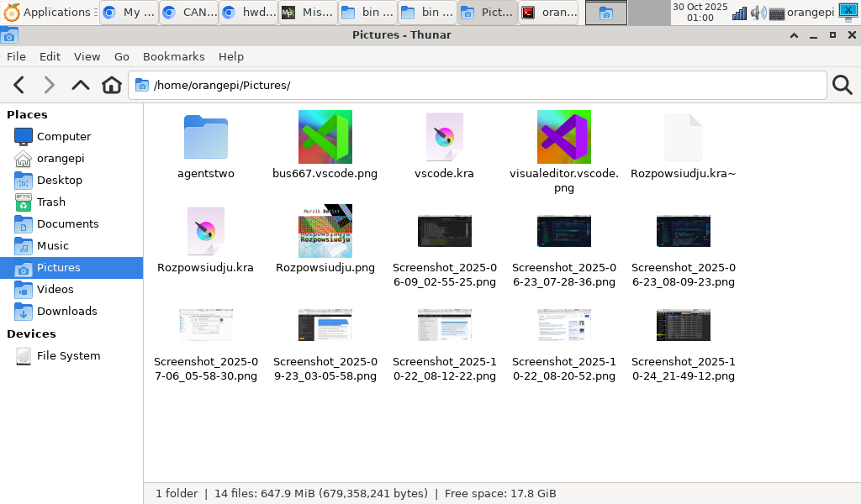Click the volume speaker icon in system tray
Image resolution: width=861 pixels, height=504 pixels.
[757, 13]
